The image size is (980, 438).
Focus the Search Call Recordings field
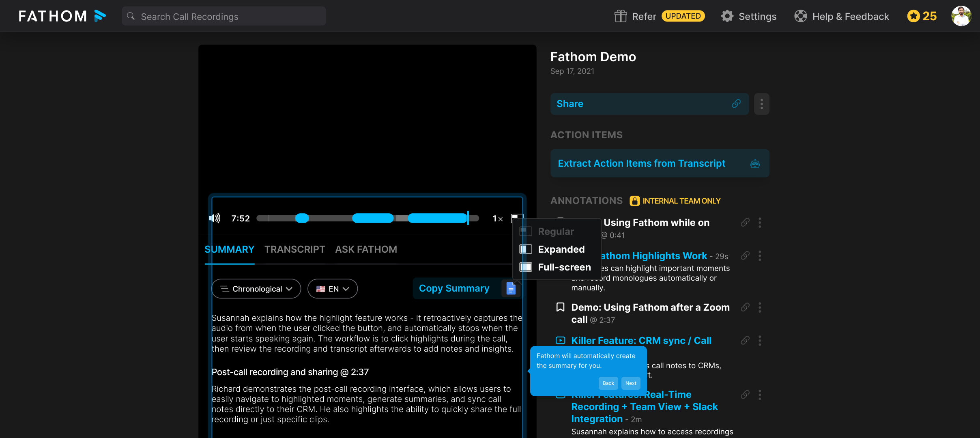[224, 16]
